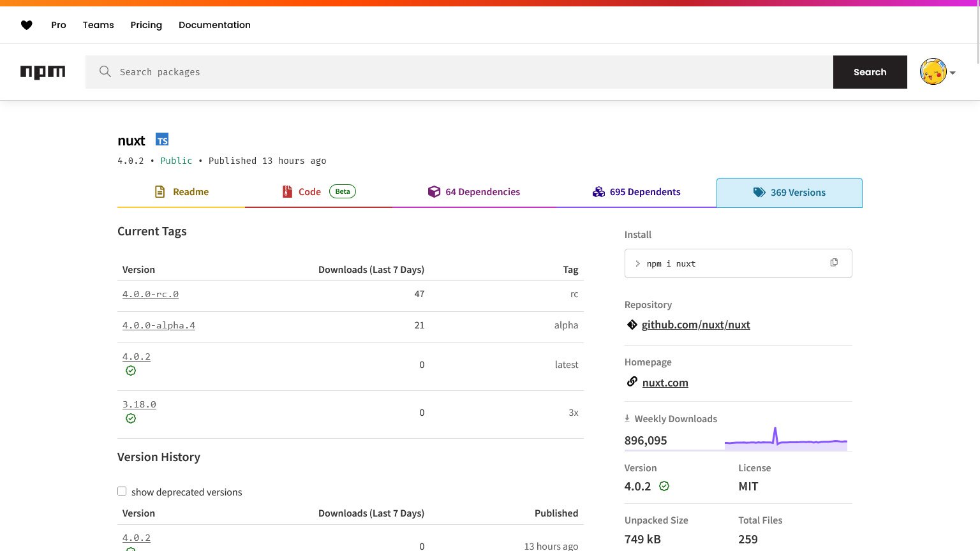Click the 3x tag text

click(x=574, y=413)
